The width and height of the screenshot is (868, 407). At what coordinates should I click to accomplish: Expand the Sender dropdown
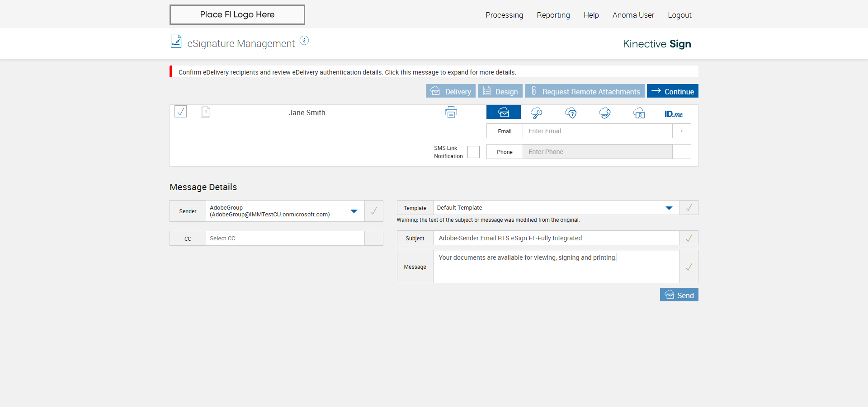coord(354,211)
